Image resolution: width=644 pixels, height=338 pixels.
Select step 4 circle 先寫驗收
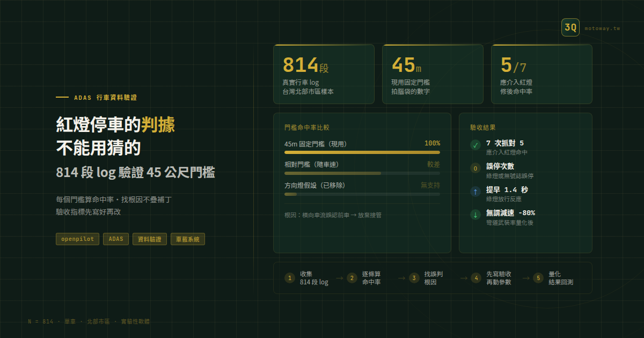click(476, 278)
